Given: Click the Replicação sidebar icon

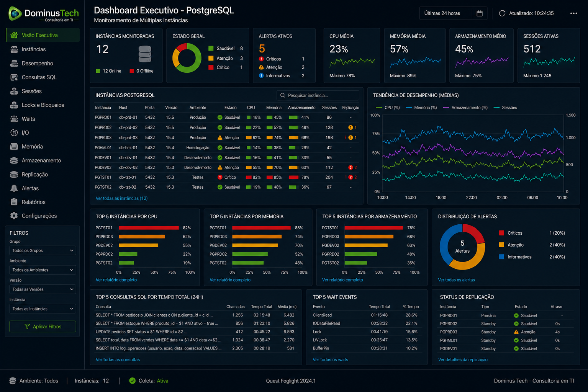Looking at the screenshot, I should (x=14, y=175).
